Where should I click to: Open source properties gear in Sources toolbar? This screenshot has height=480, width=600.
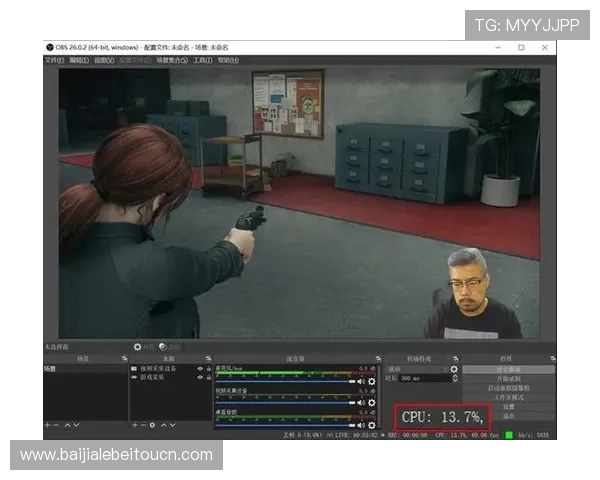tap(151, 425)
